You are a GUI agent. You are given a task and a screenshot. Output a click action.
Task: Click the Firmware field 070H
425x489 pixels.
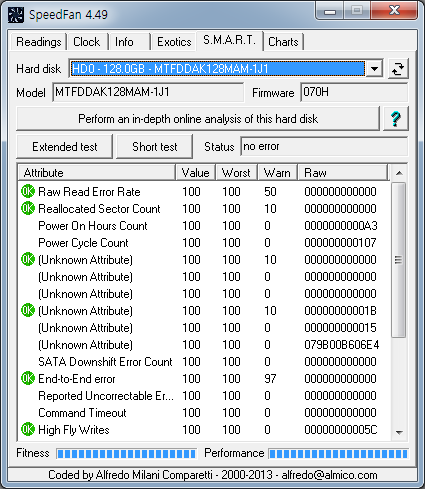click(x=354, y=92)
